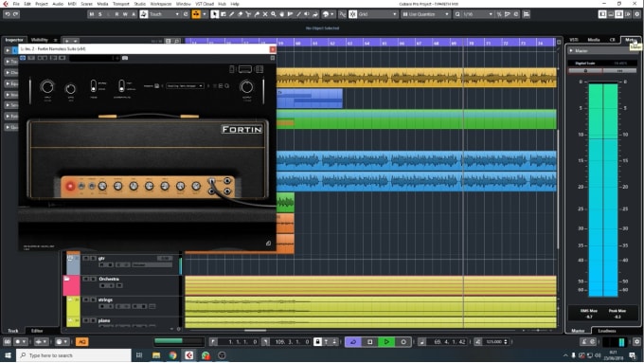Click the transport Stop button
This screenshot has width=644, height=363.
369,341
